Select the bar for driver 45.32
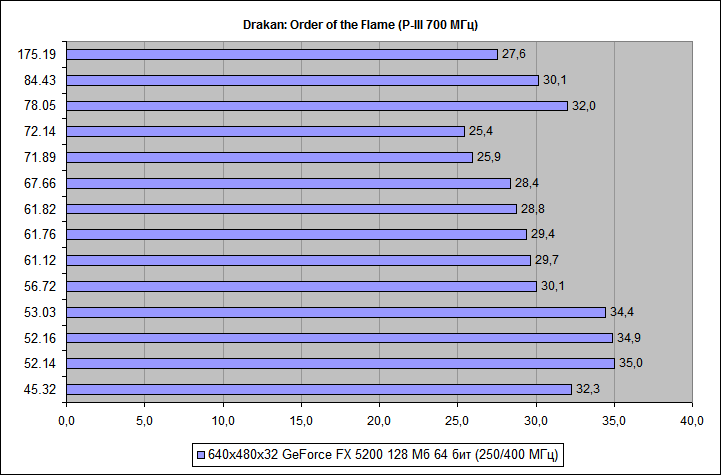 tap(319, 389)
